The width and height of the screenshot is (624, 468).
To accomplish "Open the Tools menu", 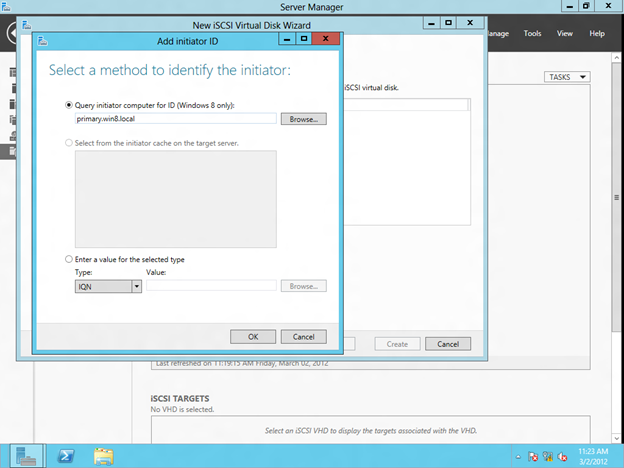I will coord(532,33).
